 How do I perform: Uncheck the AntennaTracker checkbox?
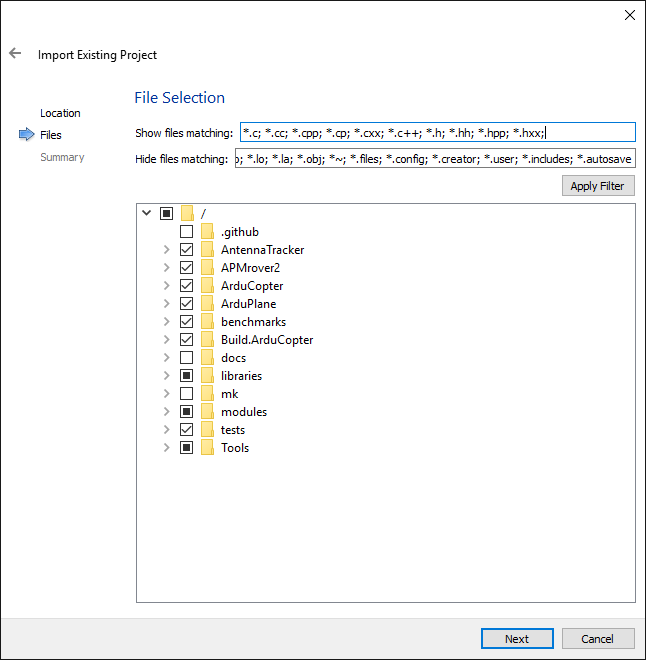click(186, 250)
